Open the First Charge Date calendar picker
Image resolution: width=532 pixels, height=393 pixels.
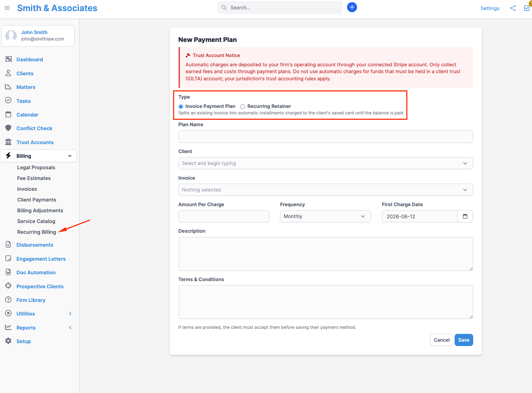click(x=465, y=216)
